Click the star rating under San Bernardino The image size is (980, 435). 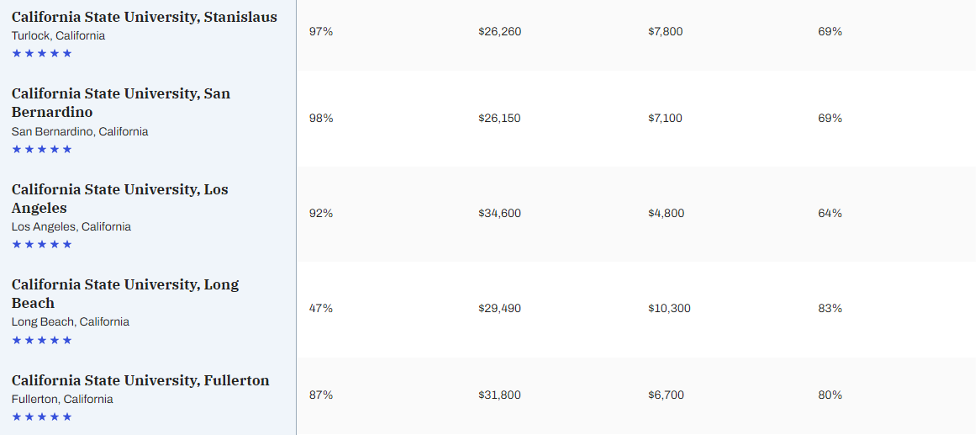pos(42,149)
